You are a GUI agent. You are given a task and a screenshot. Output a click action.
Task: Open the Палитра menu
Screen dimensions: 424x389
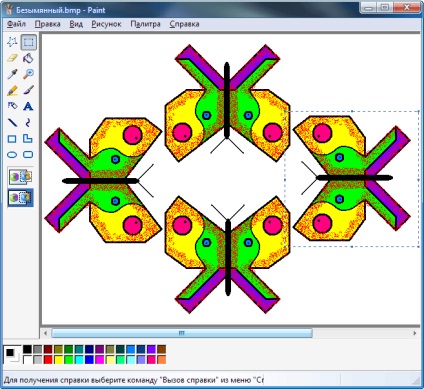click(145, 24)
